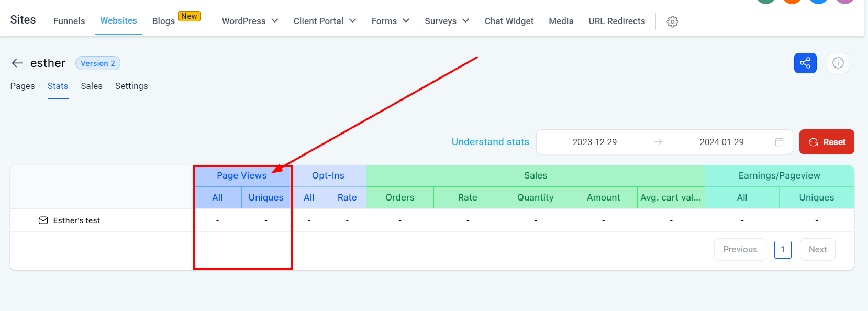Viewport: 868px width, 311px height.
Task: Click the blue share icon button
Action: coord(805,63)
